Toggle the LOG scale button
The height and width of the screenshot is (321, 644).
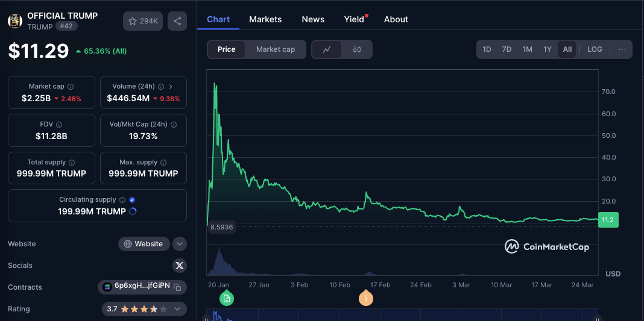[595, 49]
